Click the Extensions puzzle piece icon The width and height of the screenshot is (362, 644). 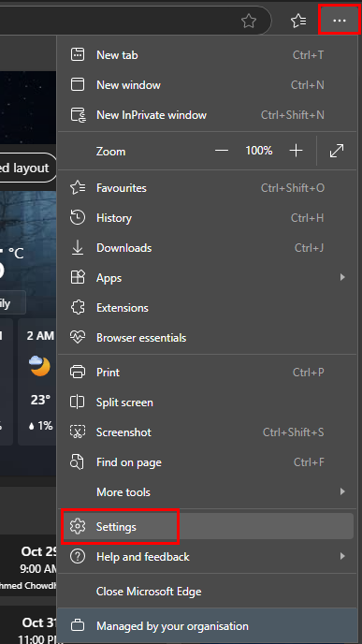pyautogui.click(x=78, y=308)
